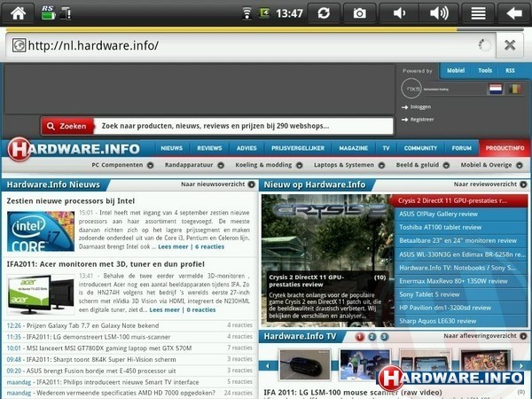Open the FORUM menu item
Viewport: 532px width, 399px height.
point(461,148)
